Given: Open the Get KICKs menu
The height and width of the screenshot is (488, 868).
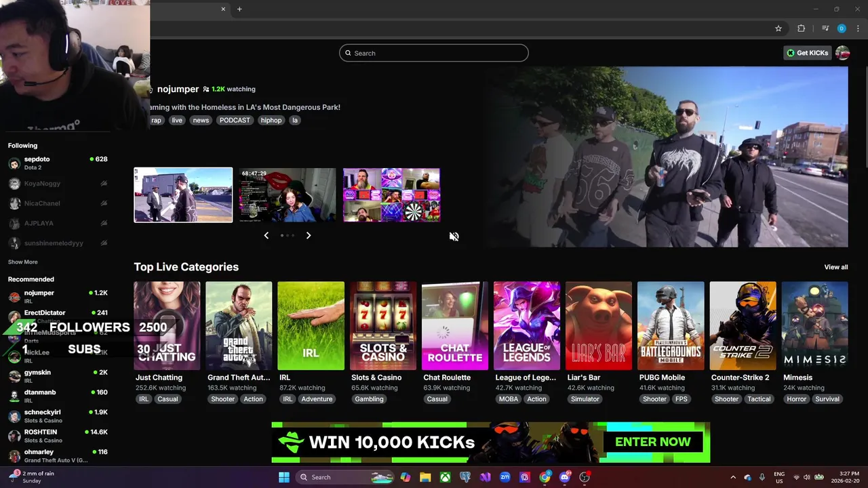Looking at the screenshot, I should tap(807, 53).
